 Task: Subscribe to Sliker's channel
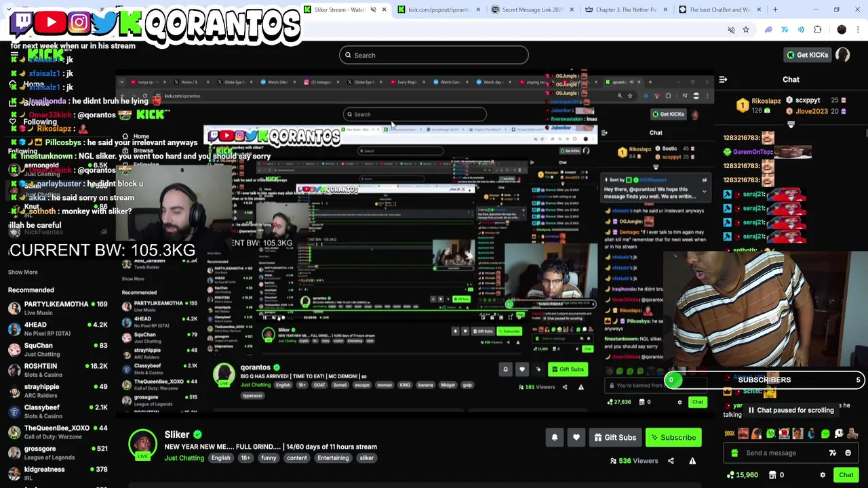673,438
